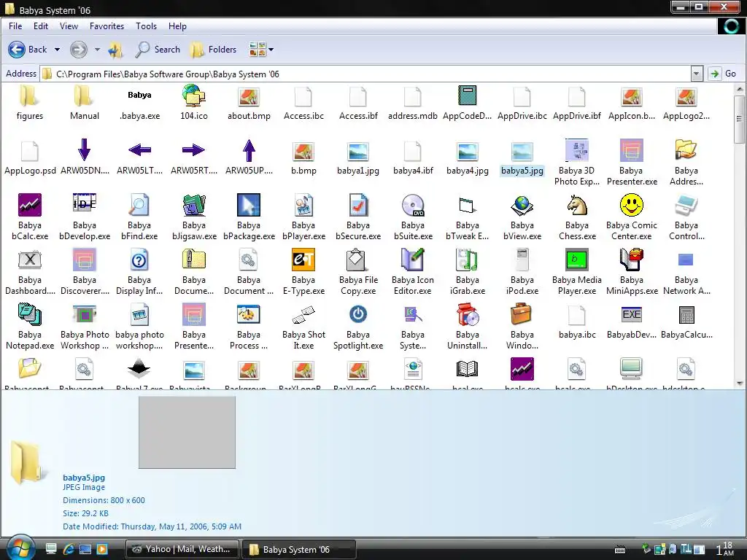Select Babya bSecure.exe checkmark icon

point(358,205)
